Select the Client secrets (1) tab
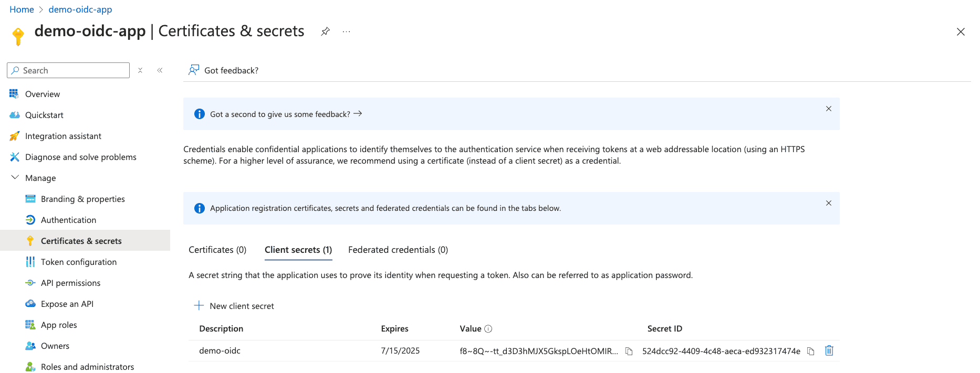Image resolution: width=980 pixels, height=373 pixels. coord(298,250)
